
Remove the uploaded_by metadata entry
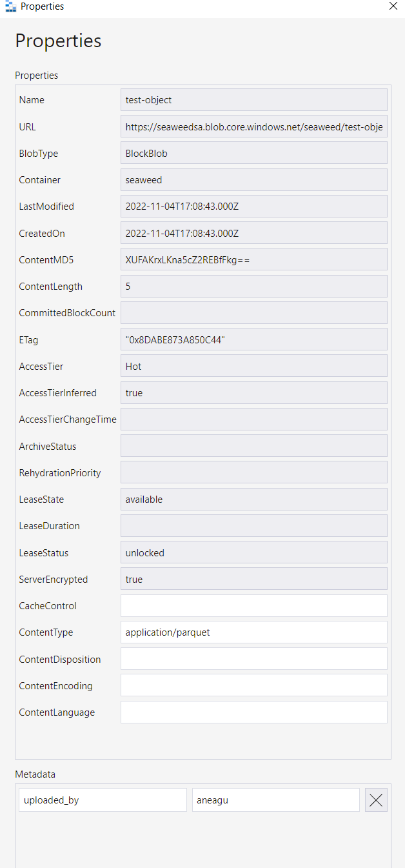click(376, 800)
